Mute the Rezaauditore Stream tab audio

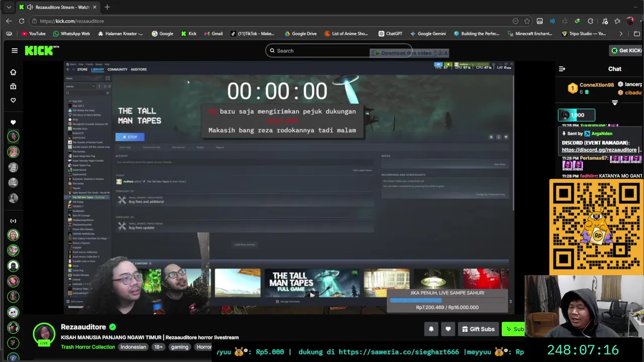(x=30, y=7)
